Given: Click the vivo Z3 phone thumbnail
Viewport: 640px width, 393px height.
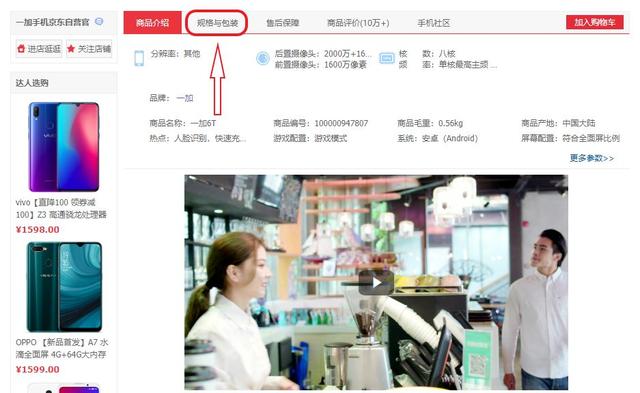Looking at the screenshot, I should (64, 147).
